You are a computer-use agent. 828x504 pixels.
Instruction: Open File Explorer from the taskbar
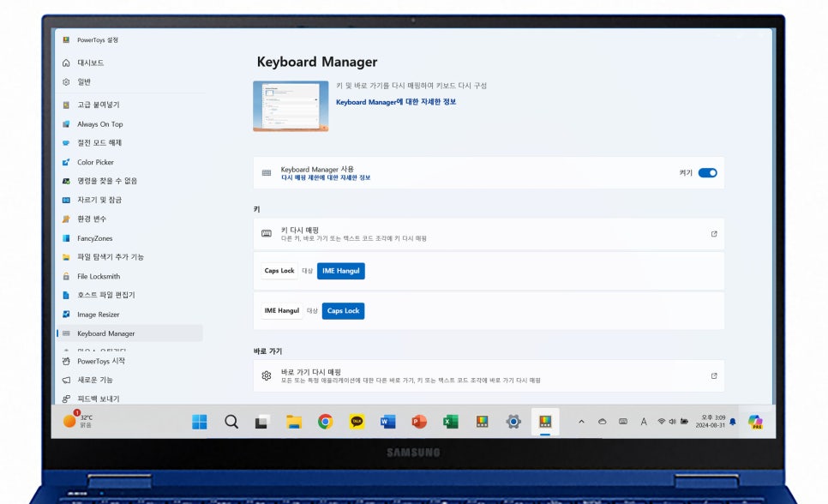294,422
